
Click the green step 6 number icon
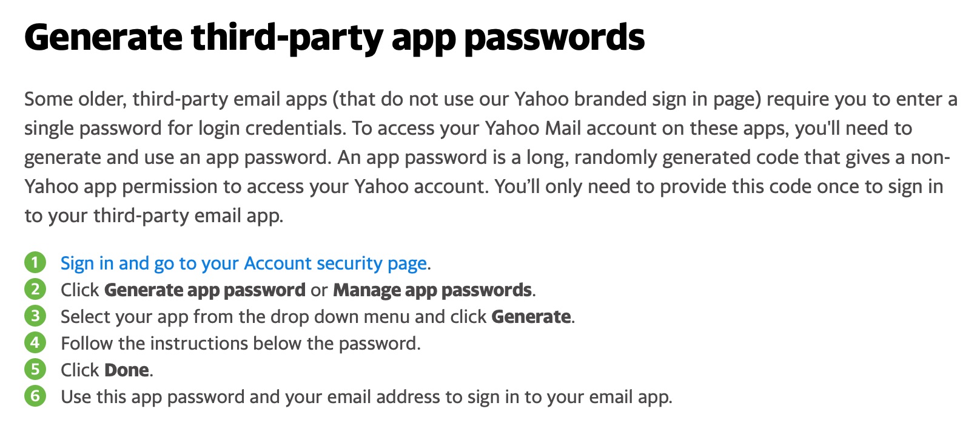click(35, 396)
